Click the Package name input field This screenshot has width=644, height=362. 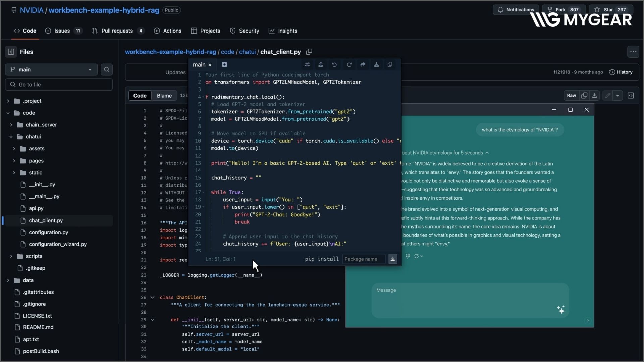tap(364, 259)
